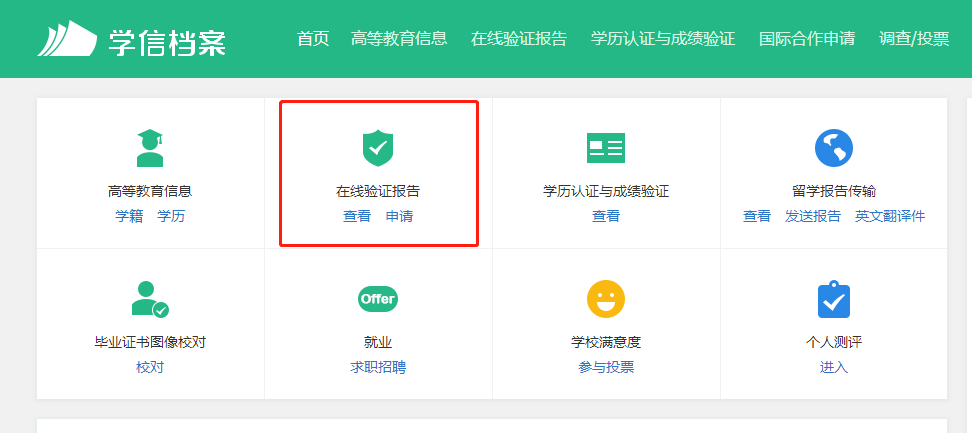This screenshot has width=972, height=433.
Task: Click the 校对 link under 毕业证书图像校对
Action: click(150, 367)
